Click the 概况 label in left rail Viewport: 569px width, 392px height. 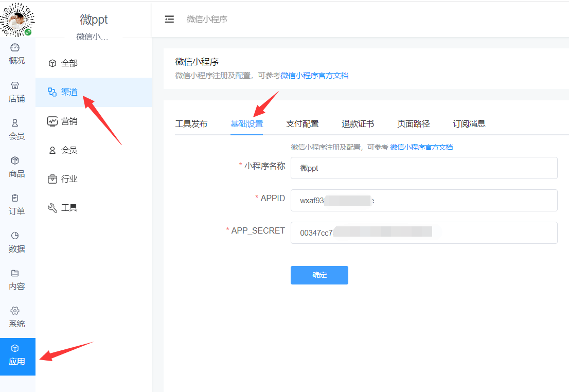[16, 61]
